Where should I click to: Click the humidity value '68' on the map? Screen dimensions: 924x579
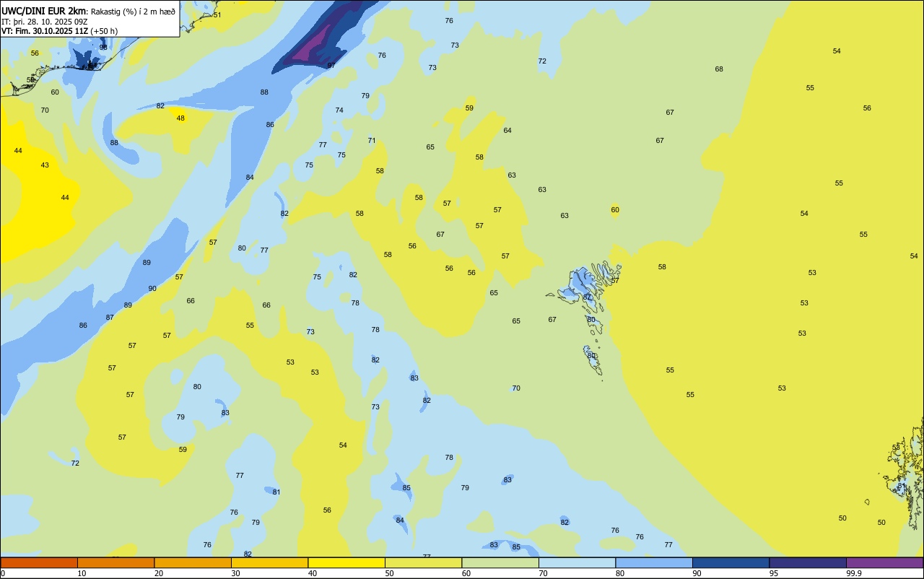719,69
